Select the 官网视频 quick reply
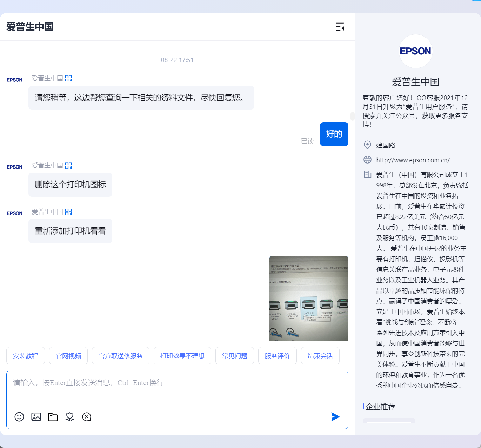This screenshot has height=448, width=481. coord(68,356)
